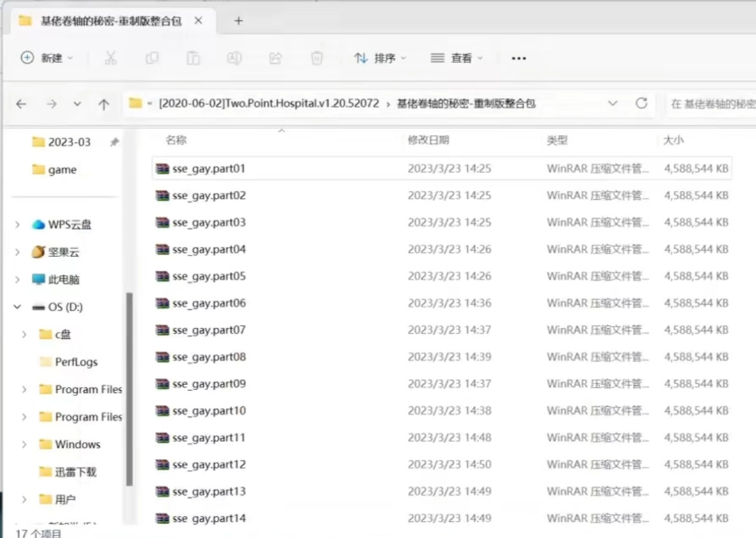Expand the 用户 folder node

coord(24,499)
